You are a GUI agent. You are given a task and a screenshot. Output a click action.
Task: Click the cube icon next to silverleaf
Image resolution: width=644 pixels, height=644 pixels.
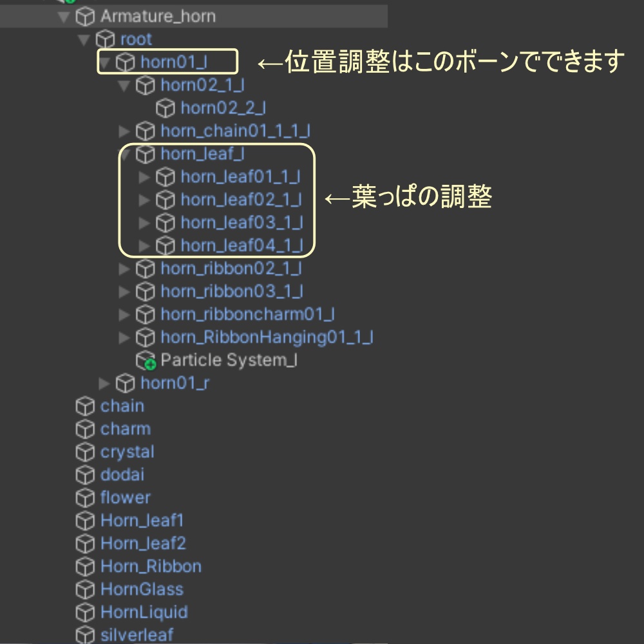[x=85, y=635]
